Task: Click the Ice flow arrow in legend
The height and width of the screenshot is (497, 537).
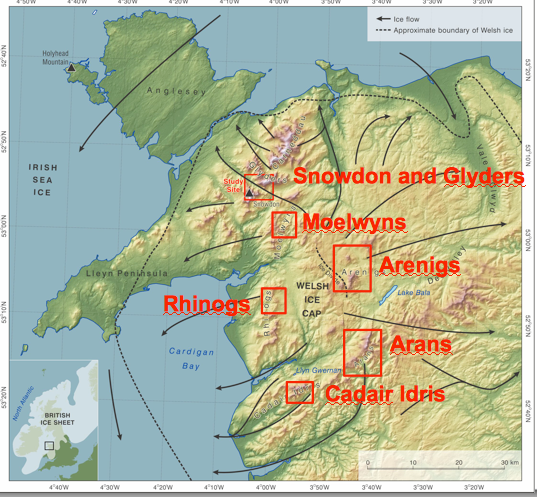Action: tap(383, 19)
